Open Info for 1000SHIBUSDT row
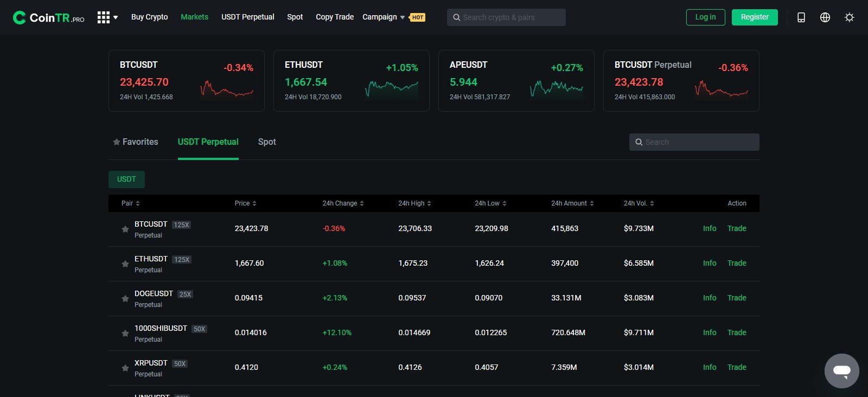This screenshot has height=397, width=868. click(x=710, y=332)
